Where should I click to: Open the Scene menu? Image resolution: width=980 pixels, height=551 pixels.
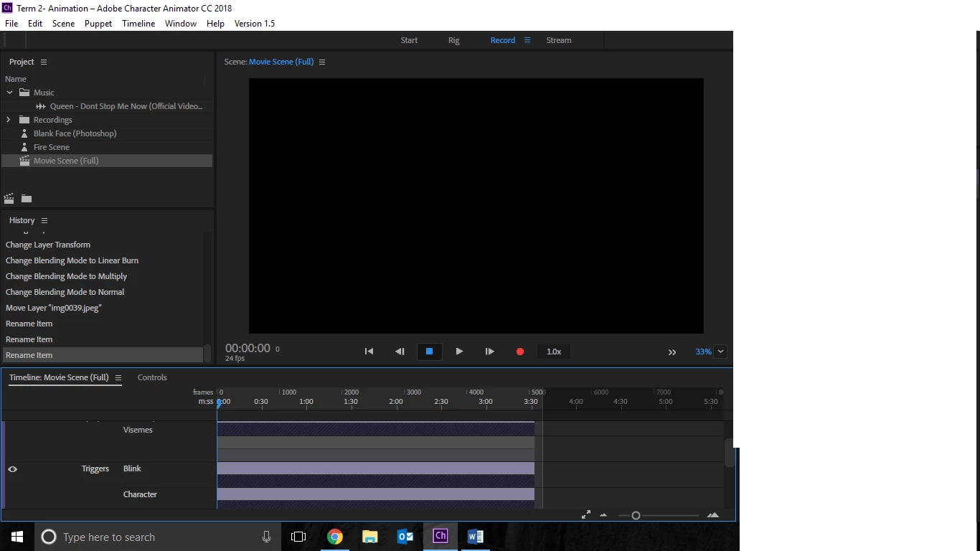click(x=63, y=24)
